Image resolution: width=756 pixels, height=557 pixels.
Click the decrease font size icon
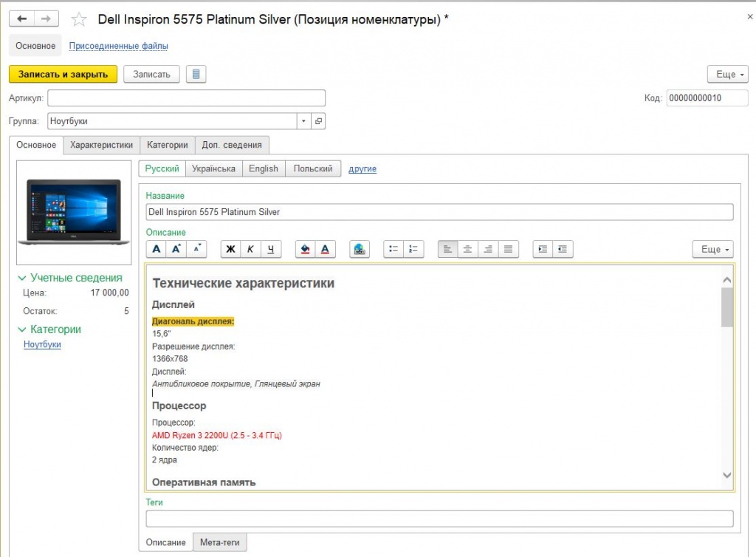(197, 250)
